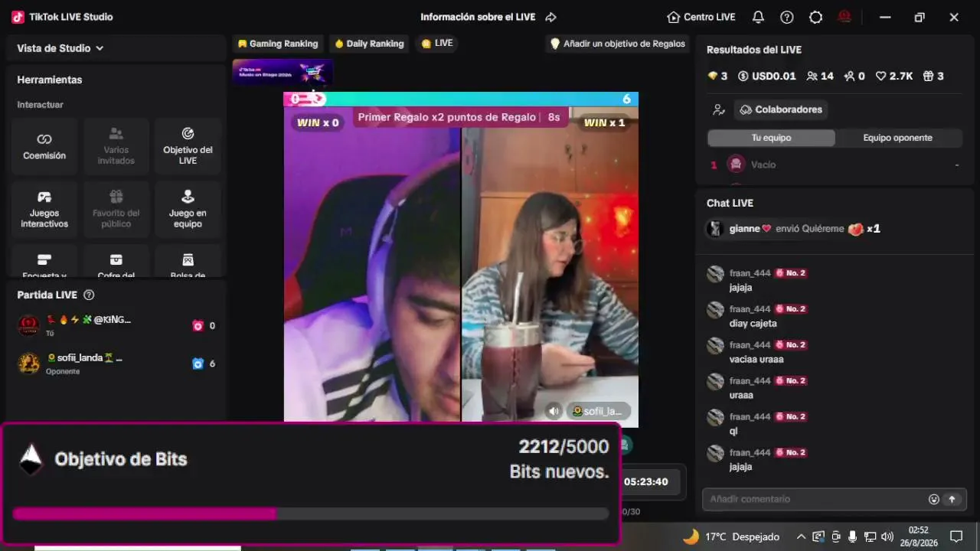Viewport: 980px width, 551px height.
Task: Click the viewers count icon
Action: pos(812,76)
